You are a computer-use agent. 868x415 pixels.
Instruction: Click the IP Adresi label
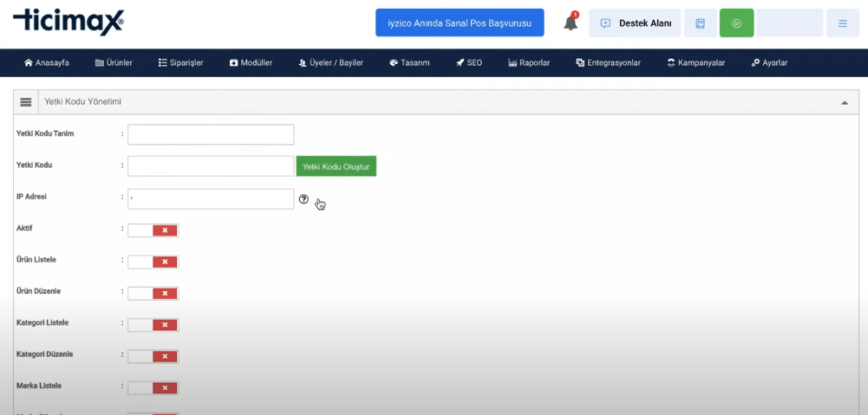33,196
